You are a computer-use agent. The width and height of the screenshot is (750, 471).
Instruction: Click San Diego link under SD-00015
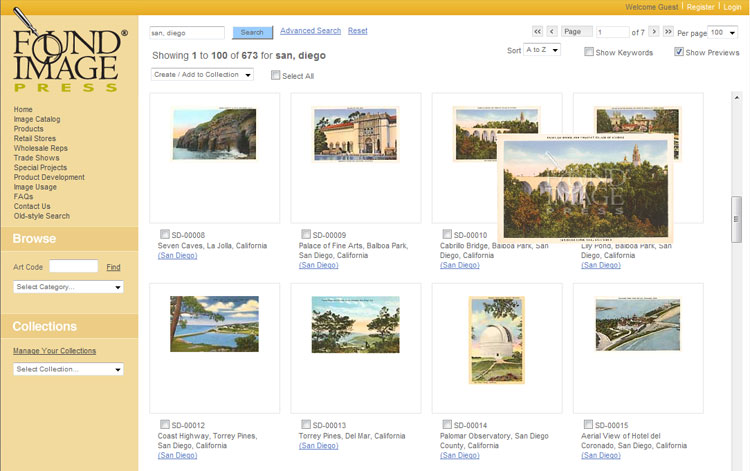tap(601, 455)
